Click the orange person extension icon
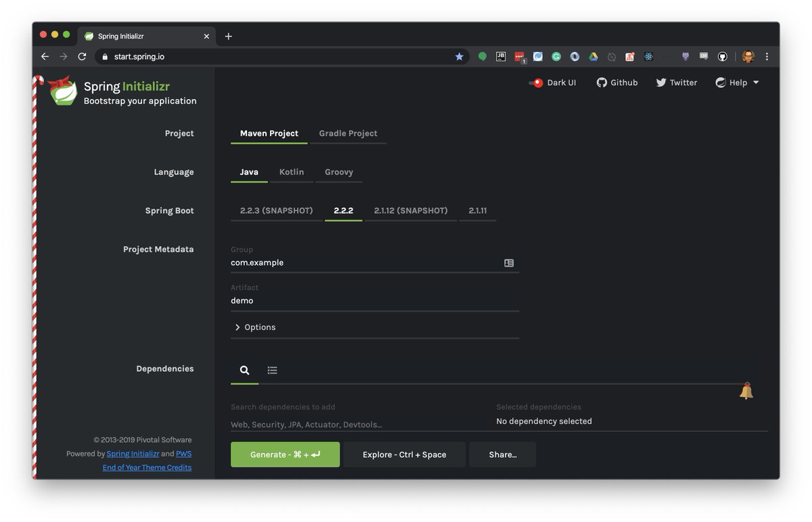The width and height of the screenshot is (812, 522). click(630, 57)
